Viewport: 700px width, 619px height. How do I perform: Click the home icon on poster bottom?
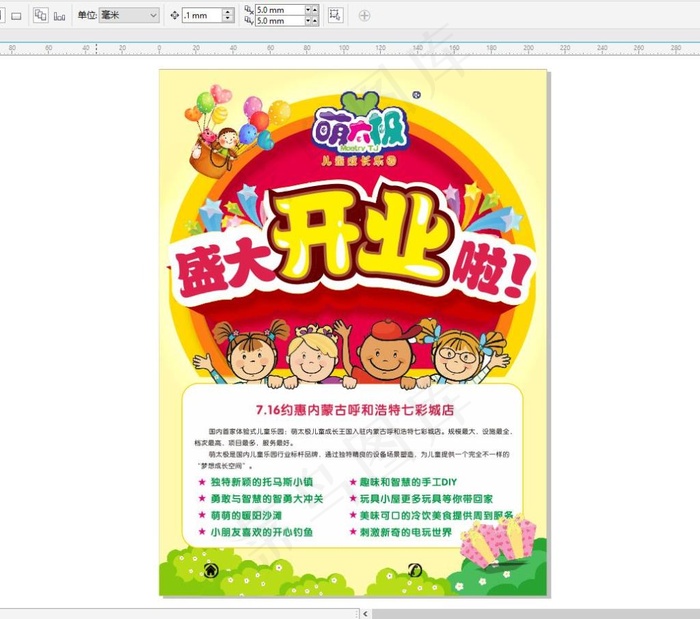pos(211,570)
